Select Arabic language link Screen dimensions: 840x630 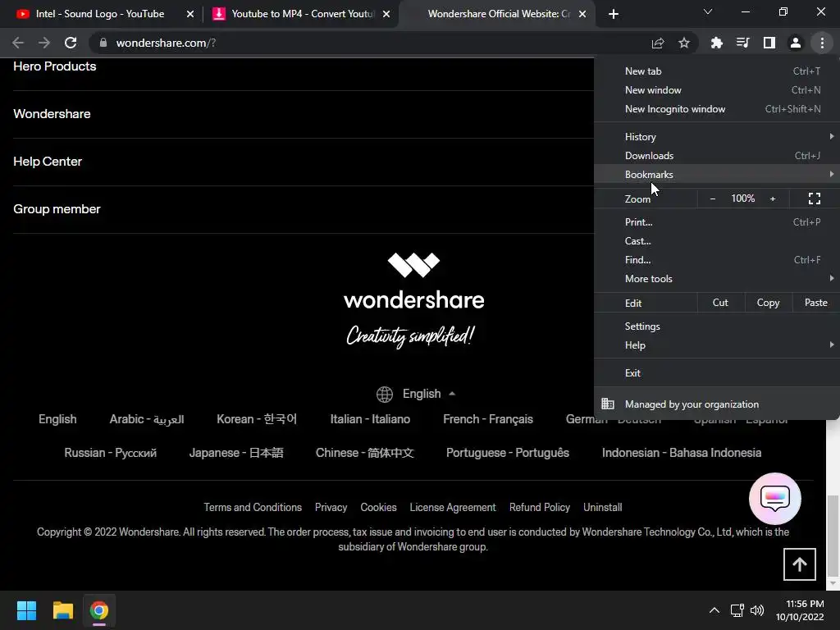tap(147, 419)
